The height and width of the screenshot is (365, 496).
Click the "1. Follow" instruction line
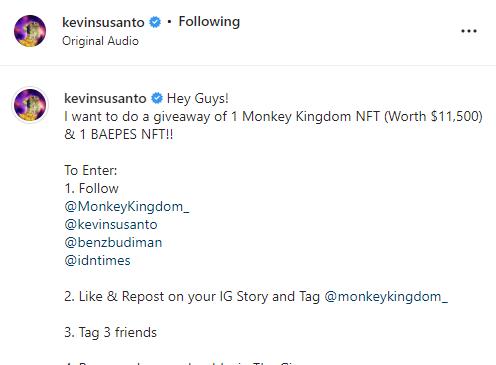[x=92, y=189]
